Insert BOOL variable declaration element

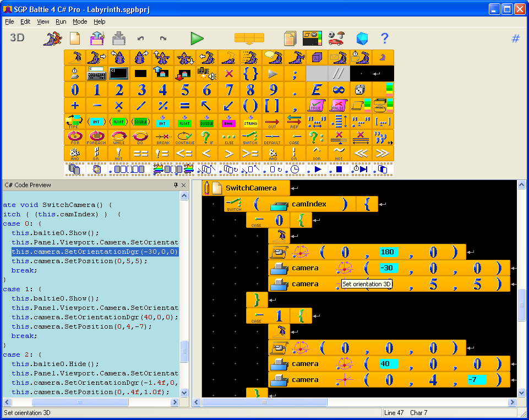229,122
